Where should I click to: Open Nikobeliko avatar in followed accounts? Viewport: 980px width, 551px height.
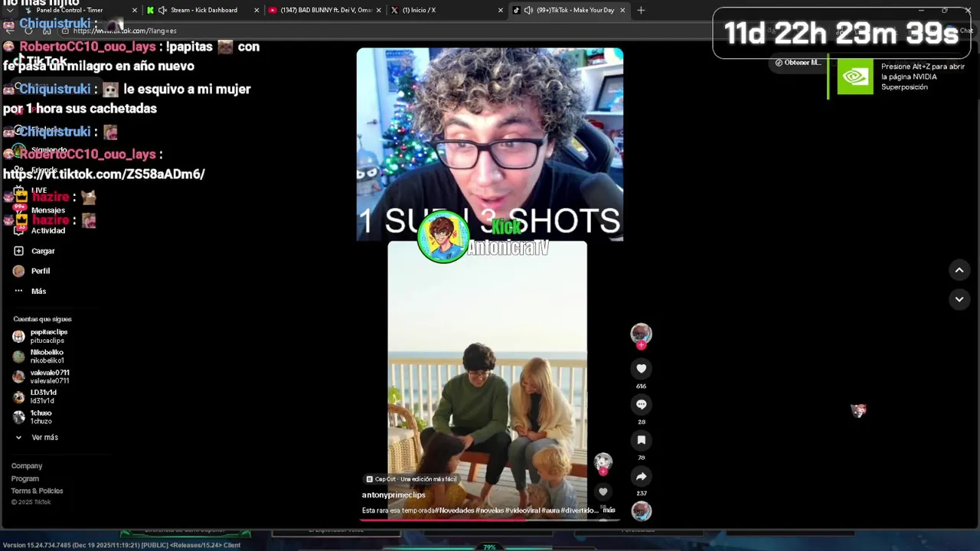(x=18, y=357)
